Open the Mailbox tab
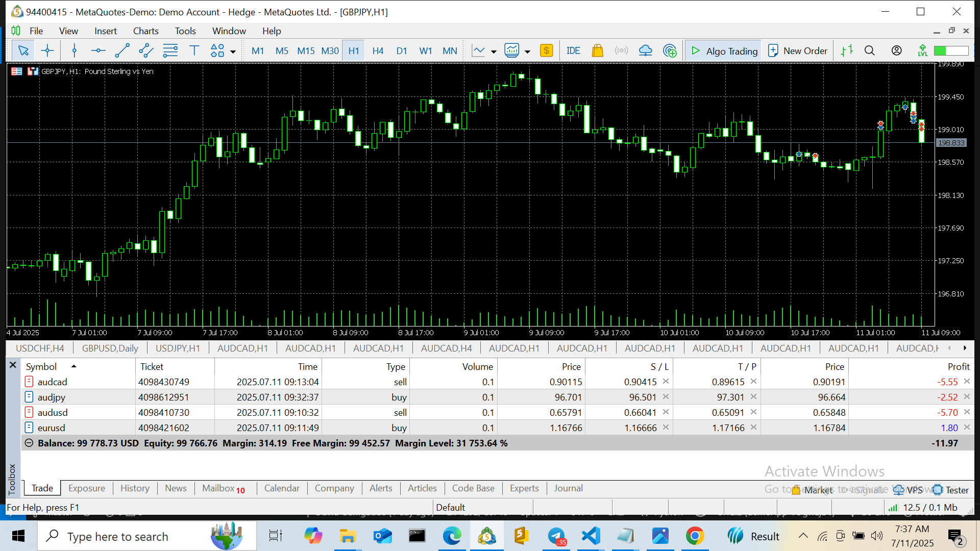 [x=224, y=488]
